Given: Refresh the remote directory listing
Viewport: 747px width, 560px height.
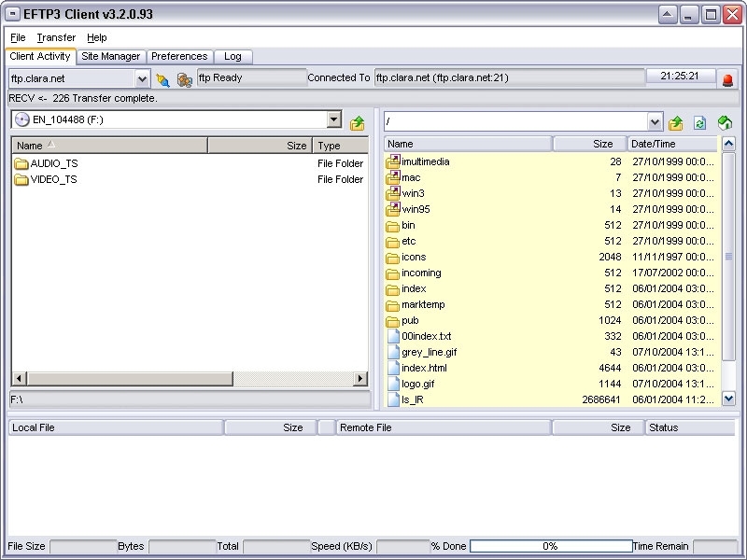Looking at the screenshot, I should point(699,123).
